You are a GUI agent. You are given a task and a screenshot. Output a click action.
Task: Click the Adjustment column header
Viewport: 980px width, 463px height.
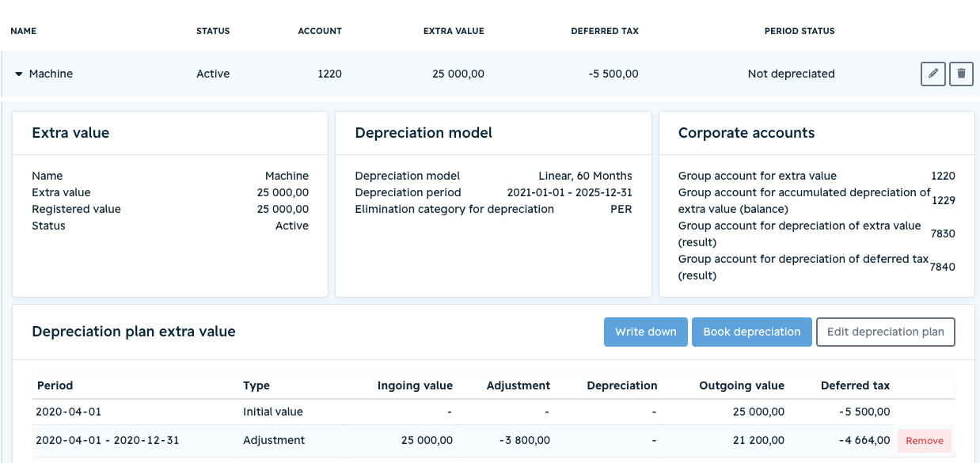tap(518, 385)
